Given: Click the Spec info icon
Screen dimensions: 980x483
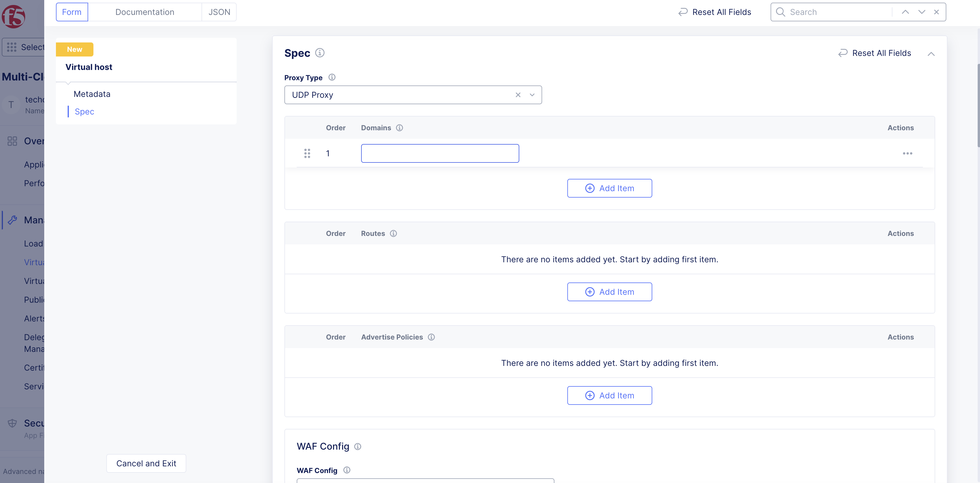Looking at the screenshot, I should point(320,53).
